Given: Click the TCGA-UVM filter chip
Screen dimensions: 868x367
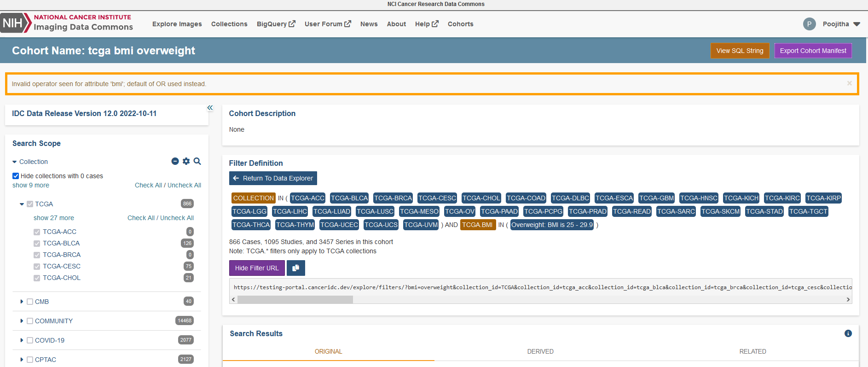Looking at the screenshot, I should click(x=421, y=225).
